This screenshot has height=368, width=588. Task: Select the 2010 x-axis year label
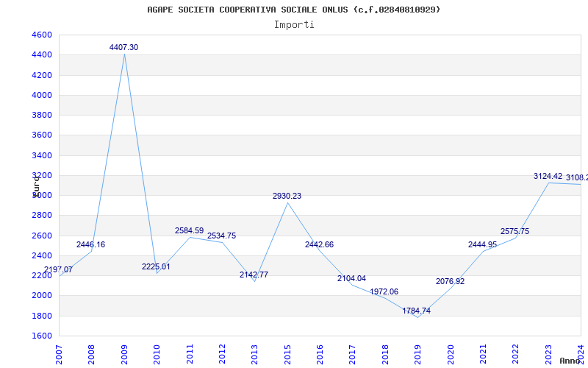(157, 354)
